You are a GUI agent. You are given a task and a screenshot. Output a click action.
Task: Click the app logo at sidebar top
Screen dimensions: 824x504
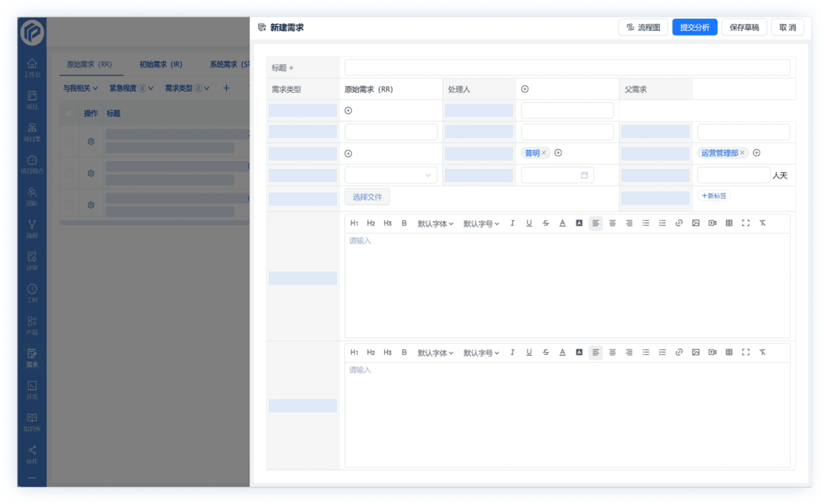(x=32, y=32)
